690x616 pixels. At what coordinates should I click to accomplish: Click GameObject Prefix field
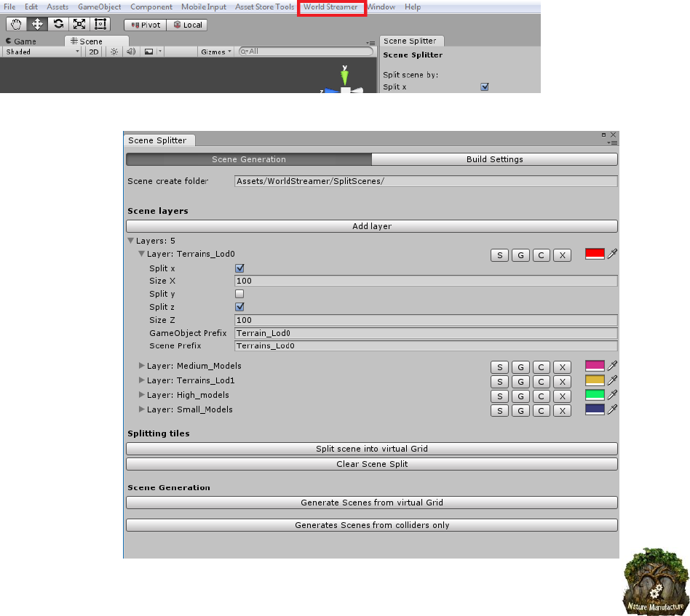tap(426, 333)
